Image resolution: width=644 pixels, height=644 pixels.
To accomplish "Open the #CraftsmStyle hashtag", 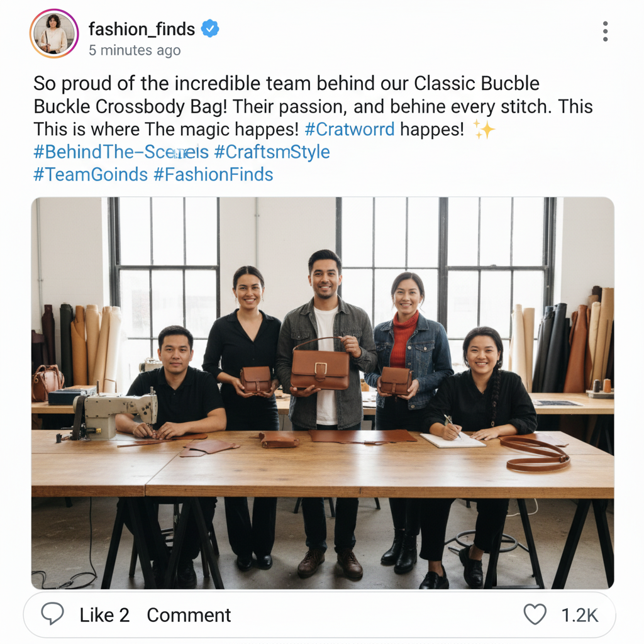I will 272,152.
